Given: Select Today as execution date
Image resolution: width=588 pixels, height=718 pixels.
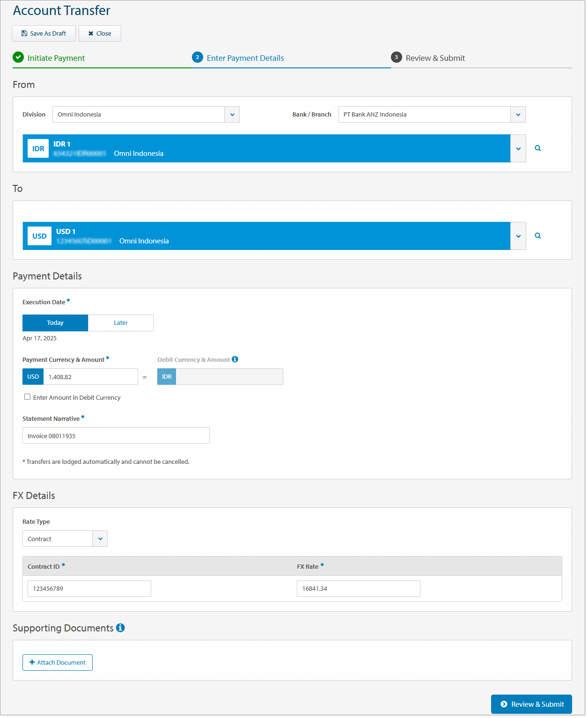Looking at the screenshot, I should coord(55,323).
